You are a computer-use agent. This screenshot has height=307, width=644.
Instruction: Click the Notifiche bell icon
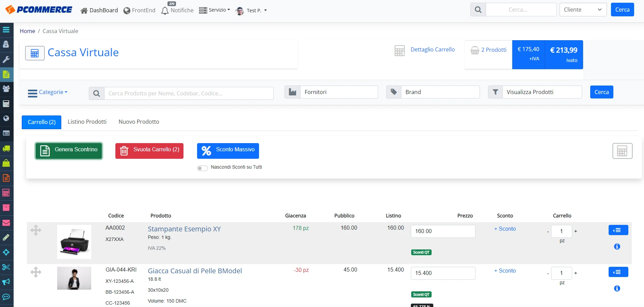[165, 11]
